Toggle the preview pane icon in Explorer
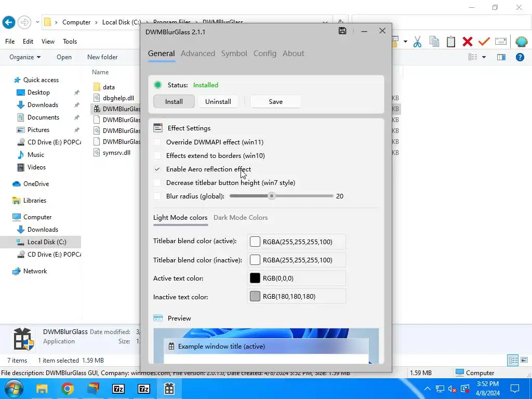 coord(501,57)
